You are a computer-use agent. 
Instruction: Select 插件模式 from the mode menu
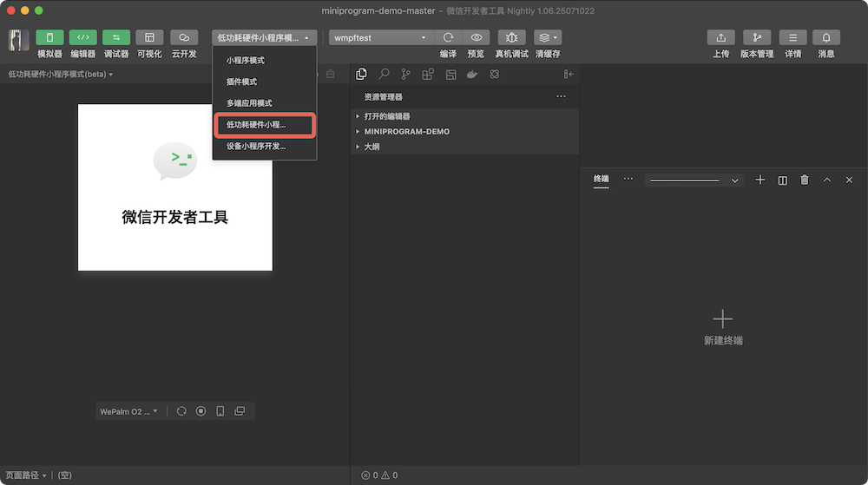click(x=242, y=82)
